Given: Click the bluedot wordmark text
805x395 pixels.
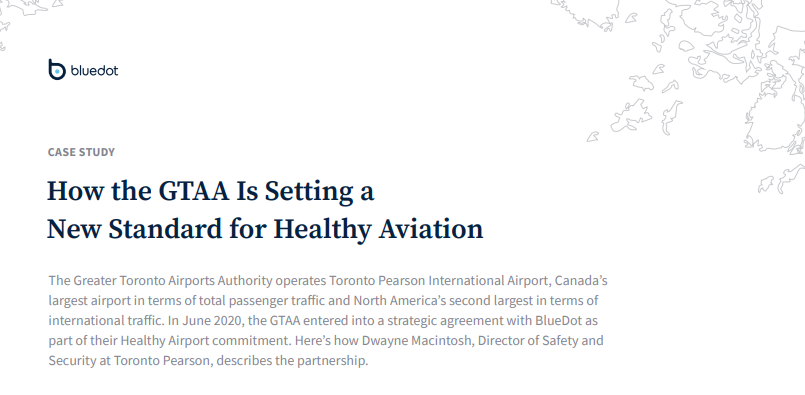Looking at the screenshot, I should tap(94, 70).
